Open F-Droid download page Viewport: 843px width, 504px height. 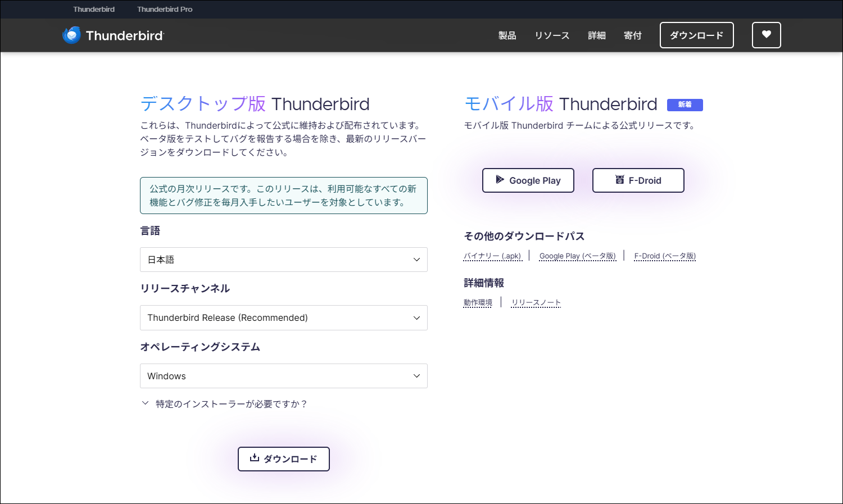(638, 180)
